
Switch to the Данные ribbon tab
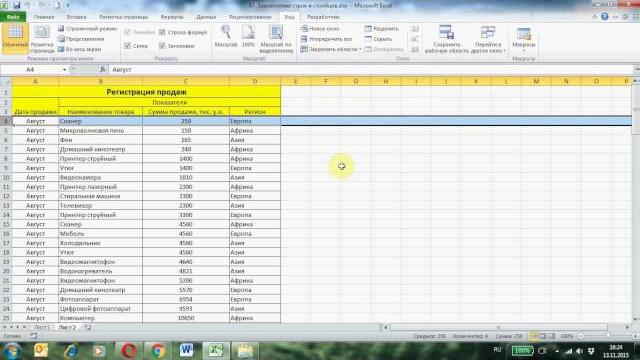point(206,17)
